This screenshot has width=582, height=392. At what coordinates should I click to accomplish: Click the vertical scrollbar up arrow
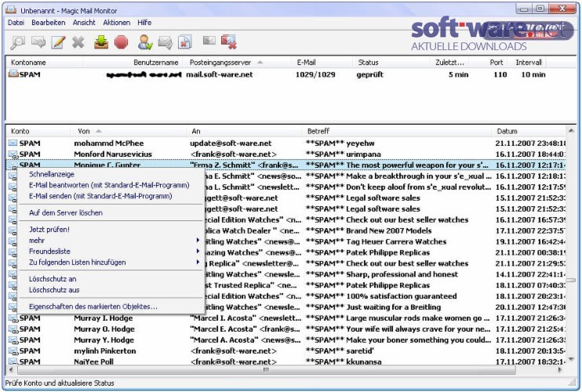point(571,131)
